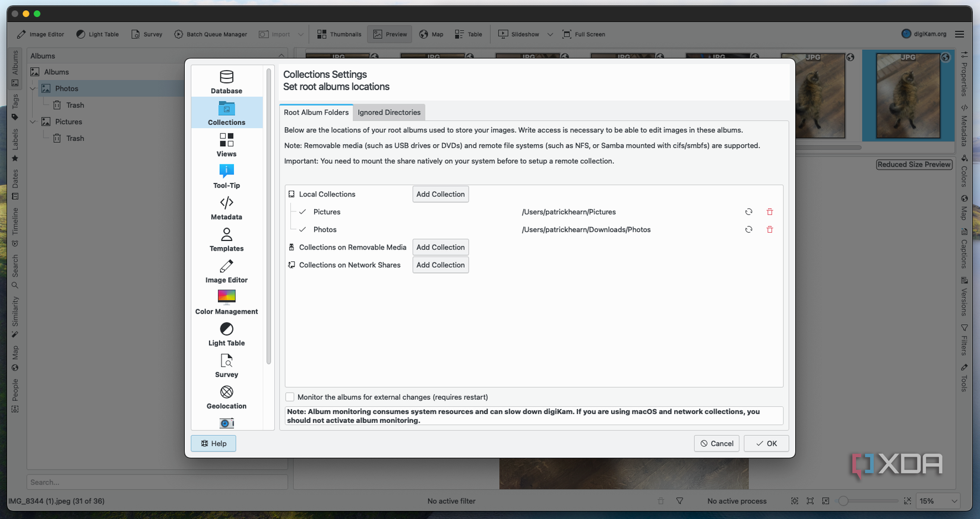Viewport: 980px width, 519px height.
Task: Open the Import dropdown arrow
Action: [301, 34]
